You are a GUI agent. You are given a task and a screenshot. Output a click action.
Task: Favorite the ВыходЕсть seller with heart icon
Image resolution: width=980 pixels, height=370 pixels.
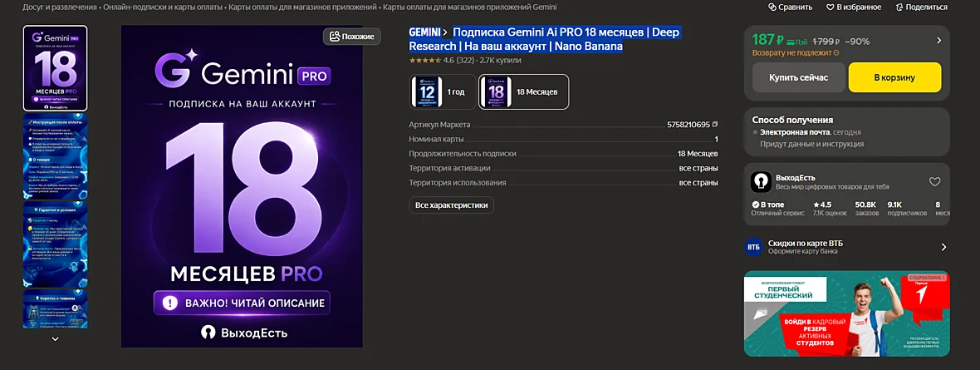934,181
